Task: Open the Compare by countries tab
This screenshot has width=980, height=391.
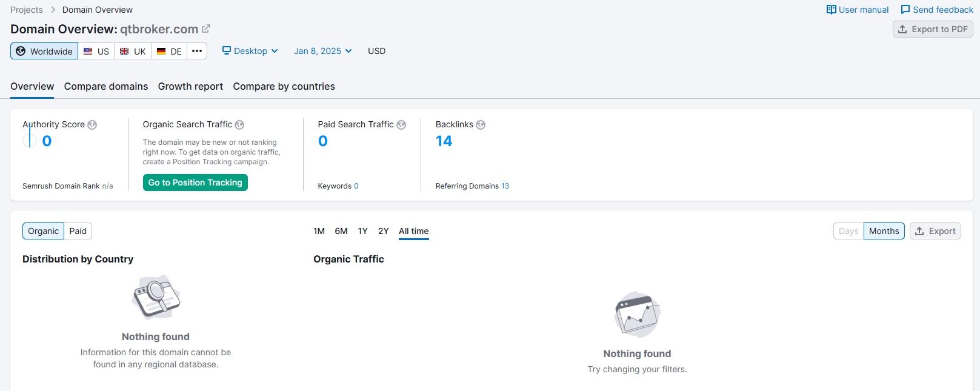Action: [284, 87]
